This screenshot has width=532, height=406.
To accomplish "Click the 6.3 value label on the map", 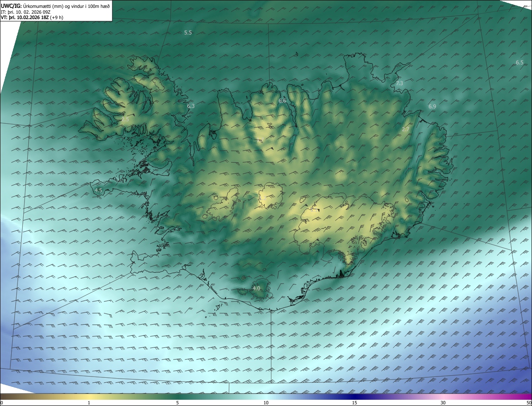I will click(191, 106).
